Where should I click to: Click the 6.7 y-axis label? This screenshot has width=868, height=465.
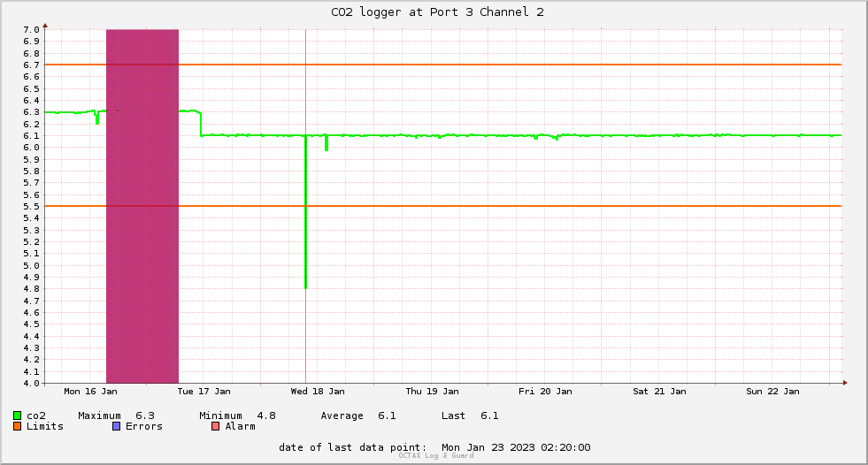(31, 65)
